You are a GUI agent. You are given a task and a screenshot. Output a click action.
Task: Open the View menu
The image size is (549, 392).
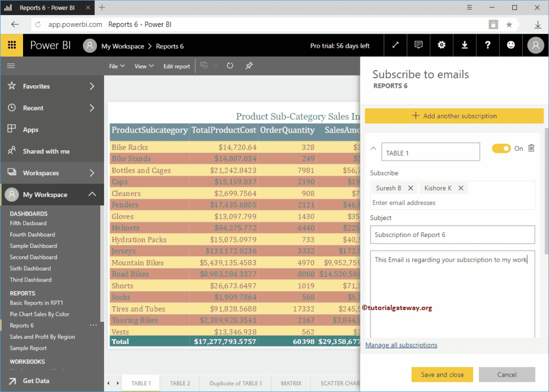tap(144, 66)
